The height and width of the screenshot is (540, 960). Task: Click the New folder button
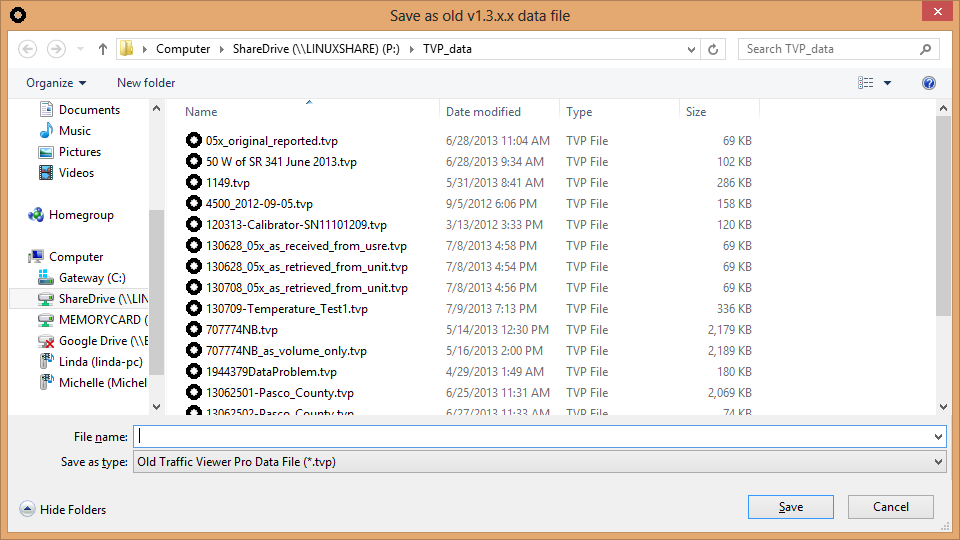[146, 83]
